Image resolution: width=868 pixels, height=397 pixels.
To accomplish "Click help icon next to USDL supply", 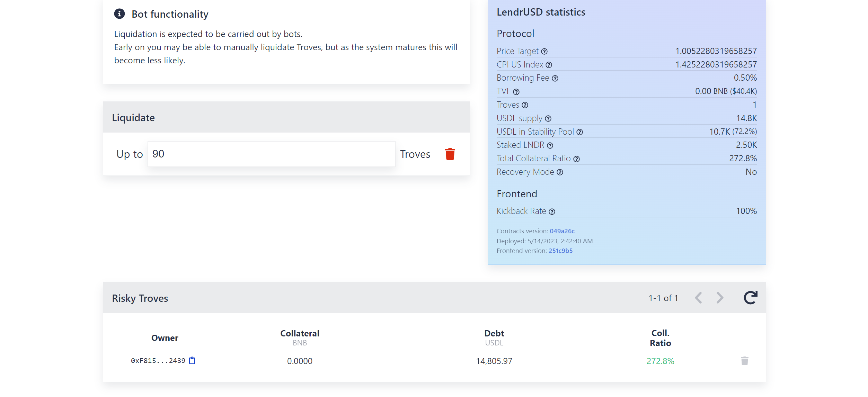I will (x=548, y=119).
